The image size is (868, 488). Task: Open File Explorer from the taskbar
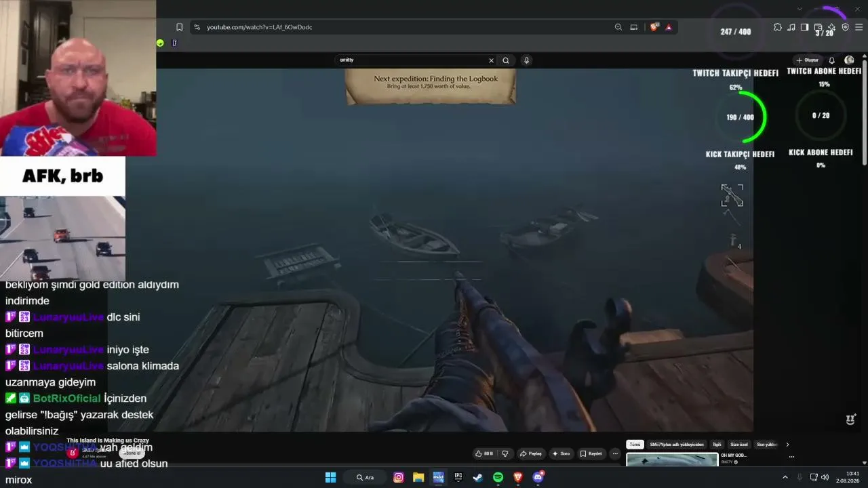tap(418, 477)
